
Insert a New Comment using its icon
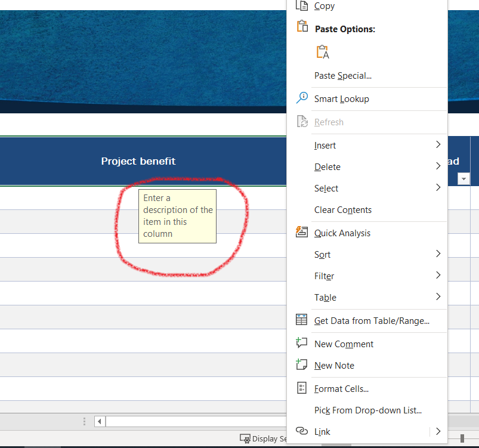tap(302, 343)
